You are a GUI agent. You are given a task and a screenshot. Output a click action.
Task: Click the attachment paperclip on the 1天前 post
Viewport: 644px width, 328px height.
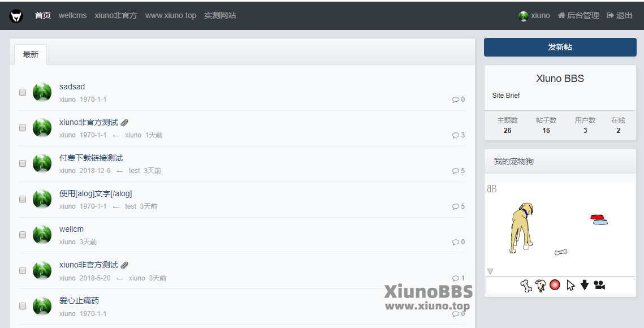(x=125, y=123)
